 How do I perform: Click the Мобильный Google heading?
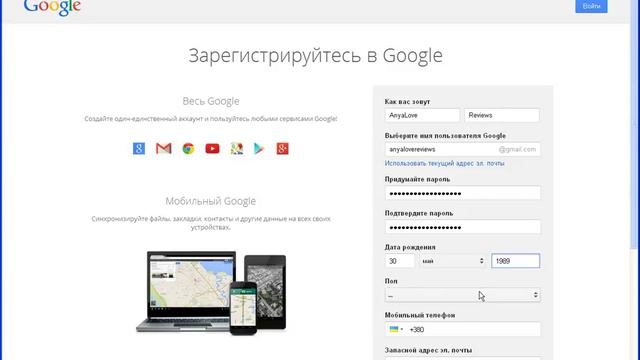pos(211,201)
